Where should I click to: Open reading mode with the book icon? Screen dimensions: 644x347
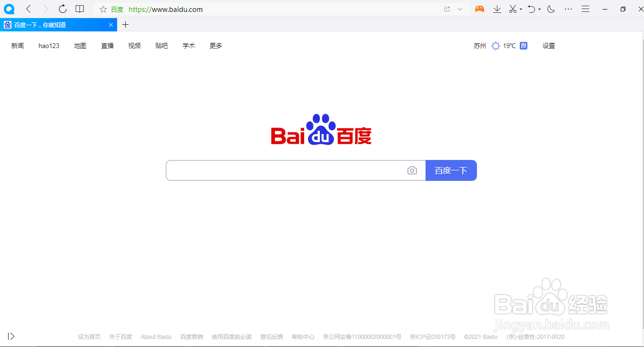(79, 9)
